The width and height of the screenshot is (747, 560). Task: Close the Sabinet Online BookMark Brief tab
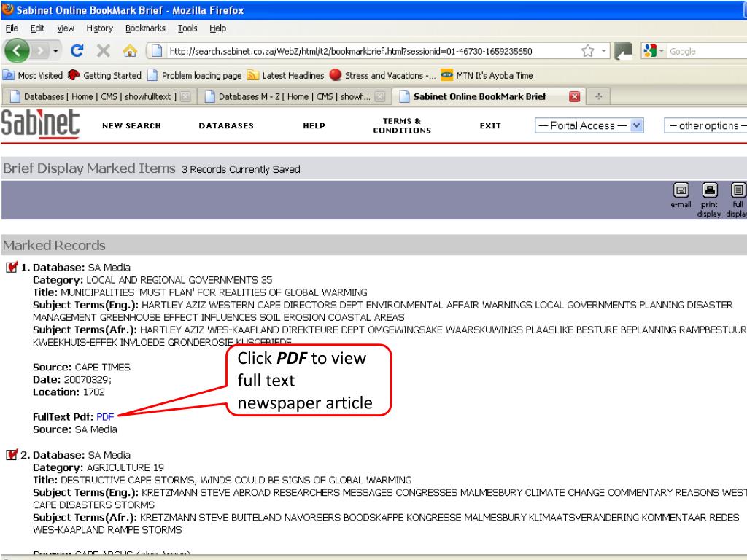(x=575, y=97)
